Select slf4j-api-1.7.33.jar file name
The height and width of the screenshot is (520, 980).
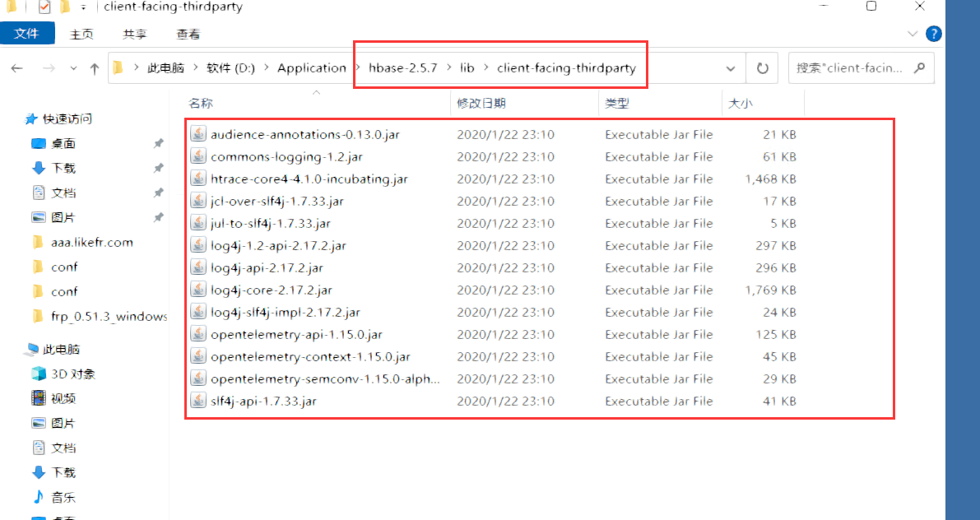click(263, 402)
